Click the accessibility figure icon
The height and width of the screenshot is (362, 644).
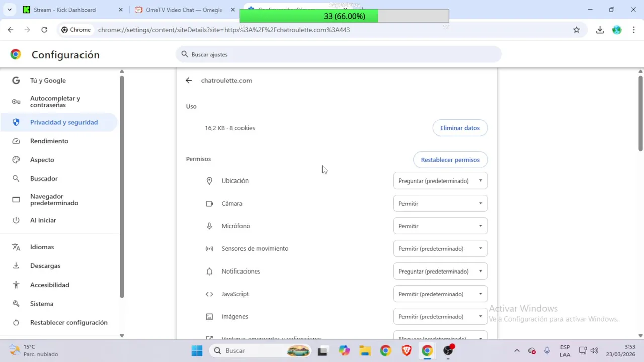[x=16, y=285]
